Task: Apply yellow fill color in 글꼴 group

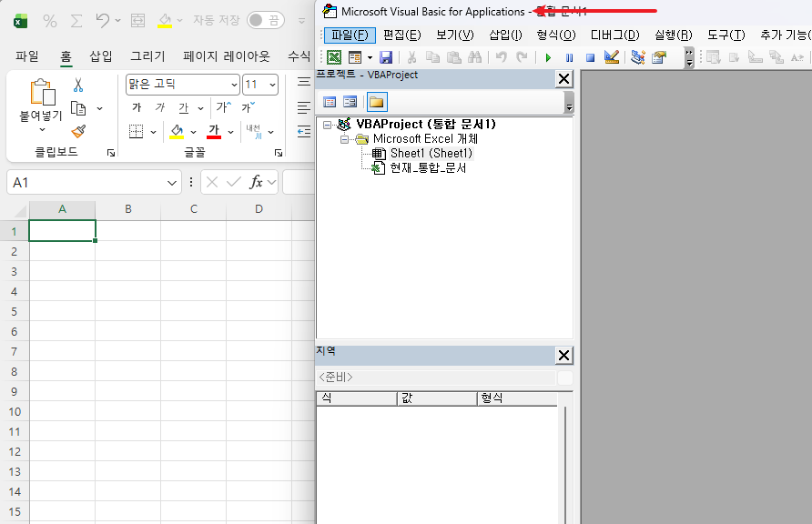Action: pos(177,132)
